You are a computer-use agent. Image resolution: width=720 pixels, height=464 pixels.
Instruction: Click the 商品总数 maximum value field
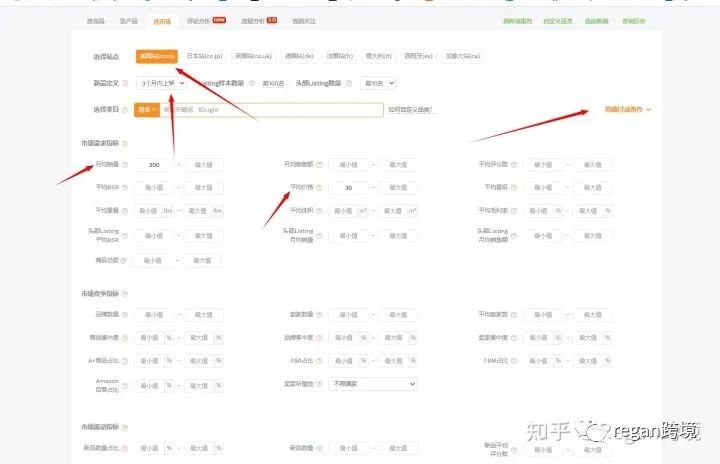202,260
